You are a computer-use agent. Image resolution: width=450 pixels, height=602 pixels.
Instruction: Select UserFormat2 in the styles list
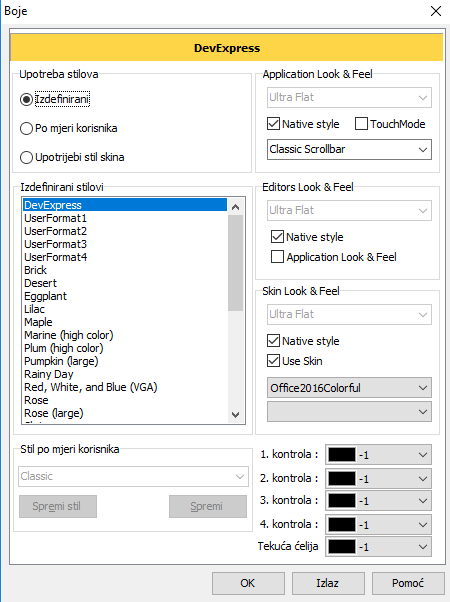click(56, 231)
